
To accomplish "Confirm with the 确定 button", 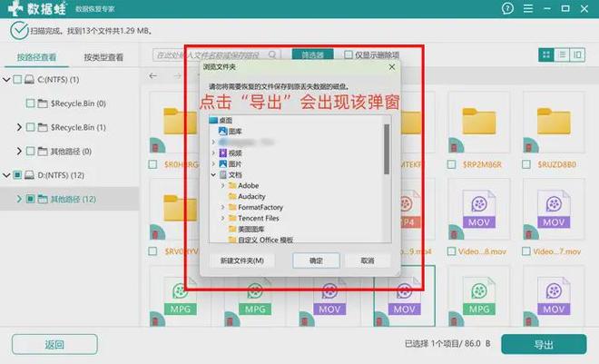I will pos(316,261).
